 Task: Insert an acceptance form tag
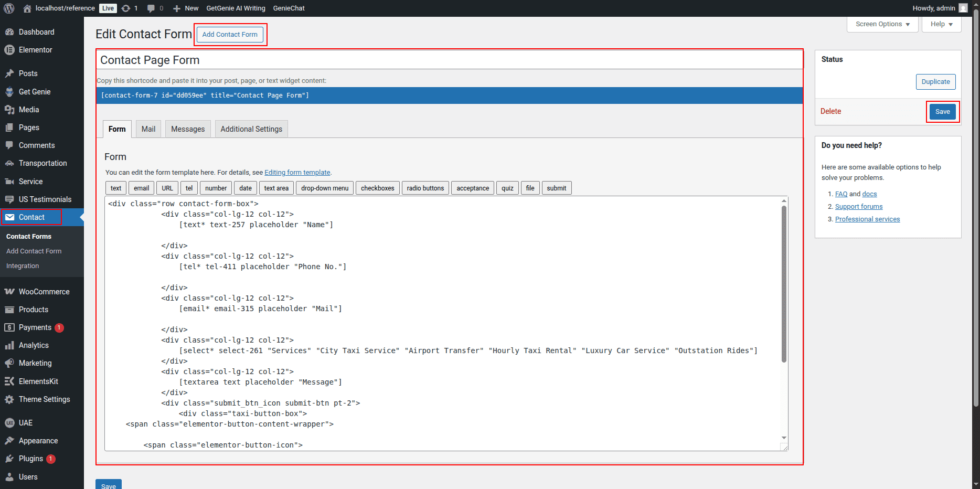tap(473, 188)
